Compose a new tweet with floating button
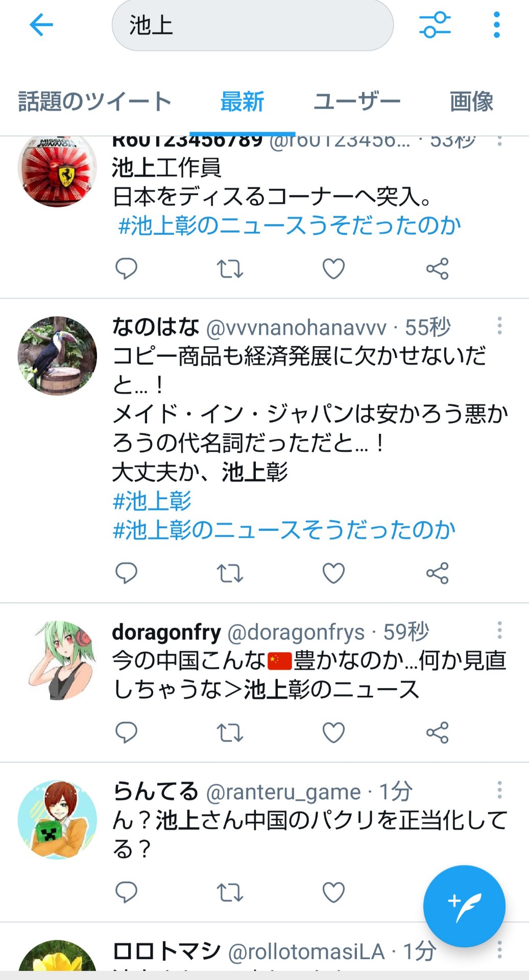The image size is (529, 980). 464,906
